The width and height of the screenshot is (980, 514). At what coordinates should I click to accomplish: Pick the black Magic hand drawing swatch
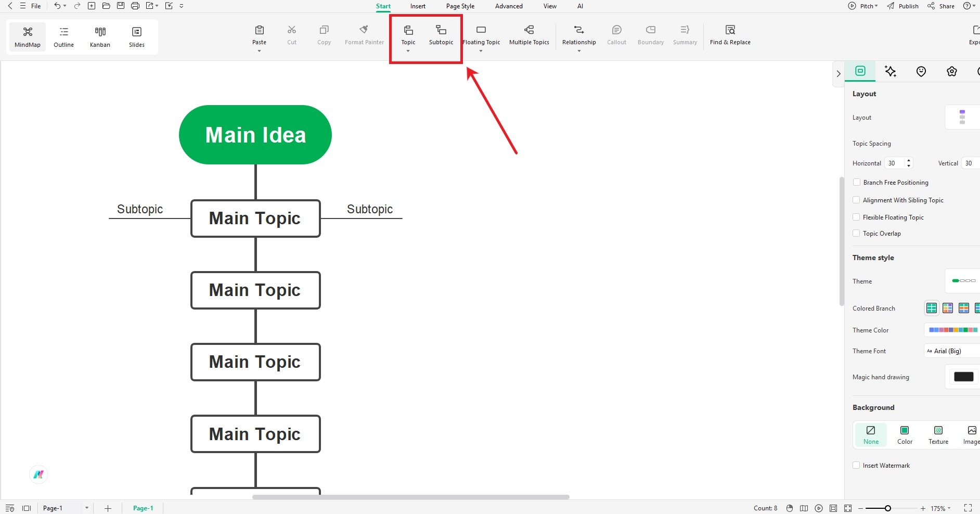[963, 377]
